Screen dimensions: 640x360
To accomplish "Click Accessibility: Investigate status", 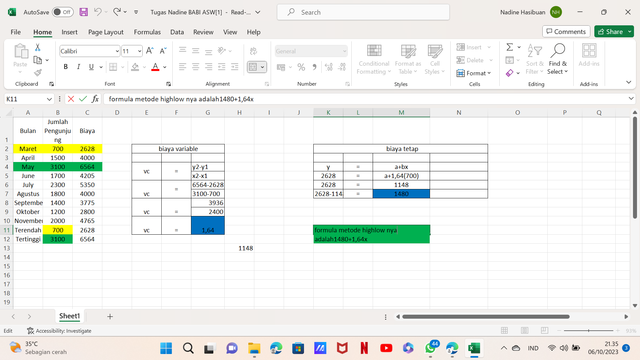I will (59, 331).
